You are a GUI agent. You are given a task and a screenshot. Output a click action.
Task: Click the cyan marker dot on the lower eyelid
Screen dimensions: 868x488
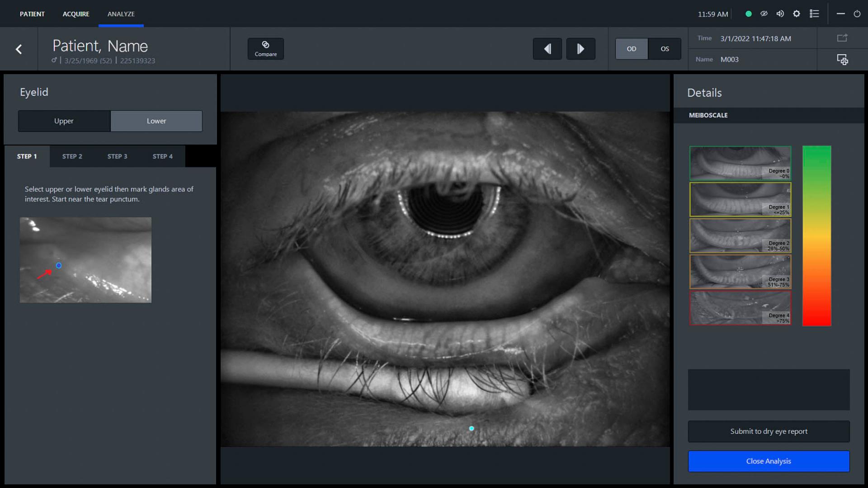(472, 428)
